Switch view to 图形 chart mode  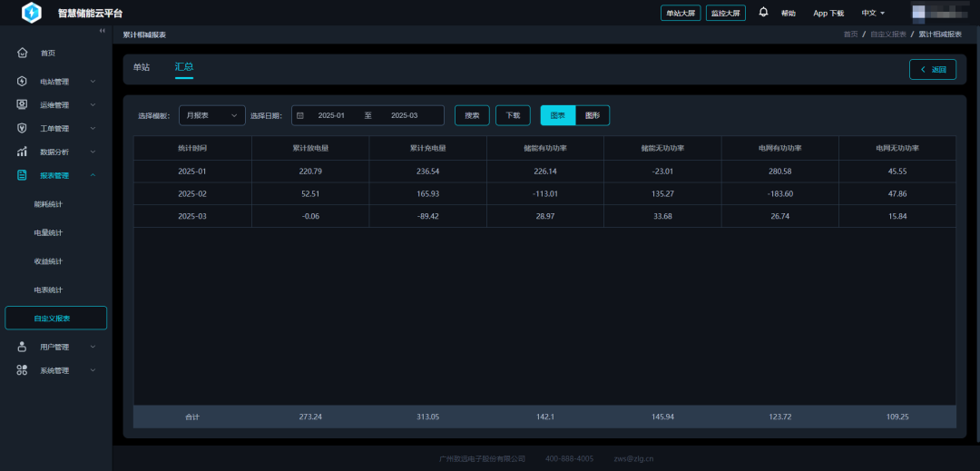point(593,115)
